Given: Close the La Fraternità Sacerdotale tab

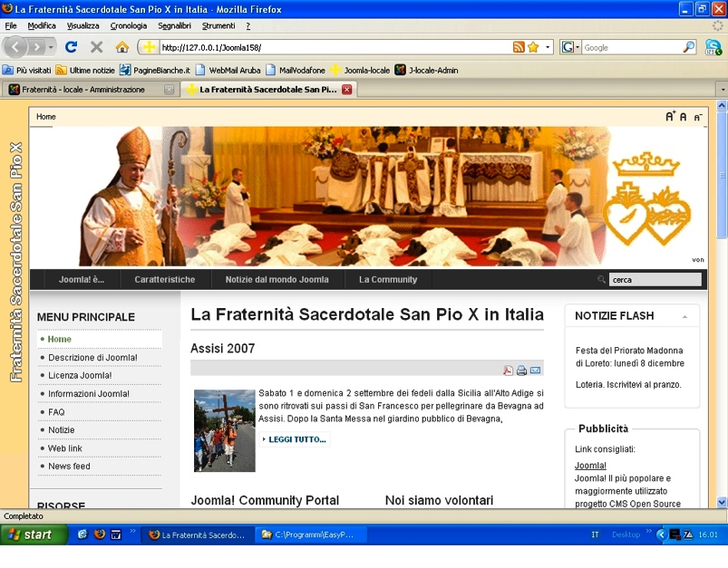Looking at the screenshot, I should click(x=347, y=90).
